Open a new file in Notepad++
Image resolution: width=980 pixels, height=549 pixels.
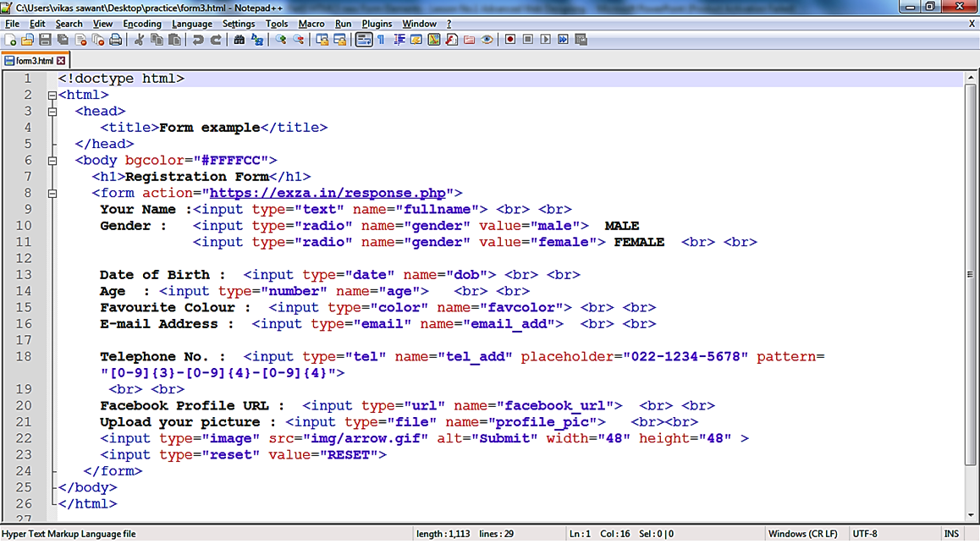(x=9, y=39)
